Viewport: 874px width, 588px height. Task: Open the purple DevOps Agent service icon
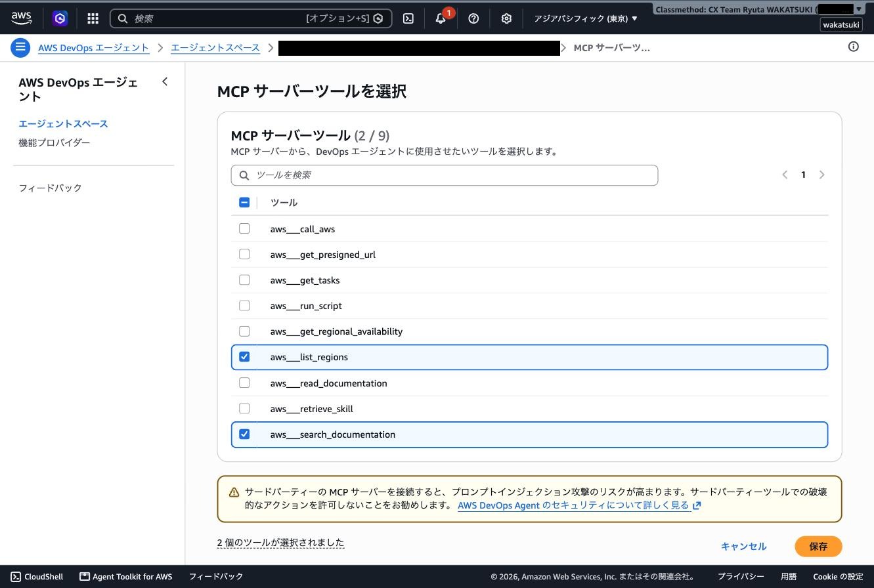pyautogui.click(x=60, y=18)
